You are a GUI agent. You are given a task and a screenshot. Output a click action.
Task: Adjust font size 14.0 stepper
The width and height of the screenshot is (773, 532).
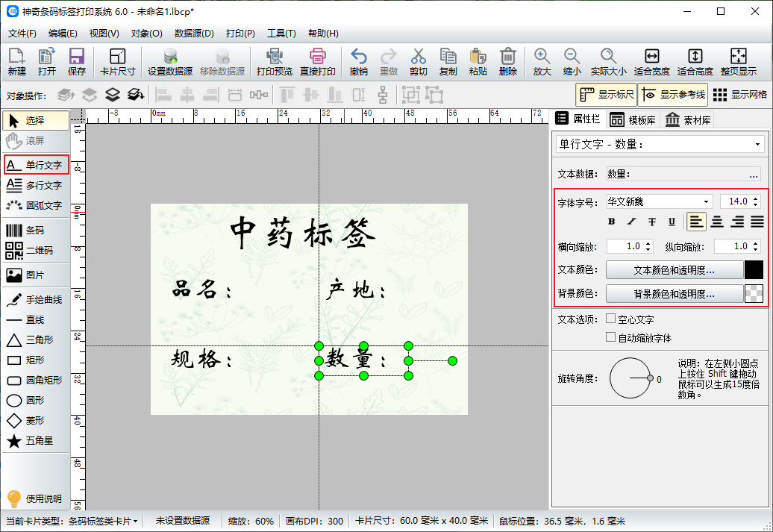pos(755,201)
